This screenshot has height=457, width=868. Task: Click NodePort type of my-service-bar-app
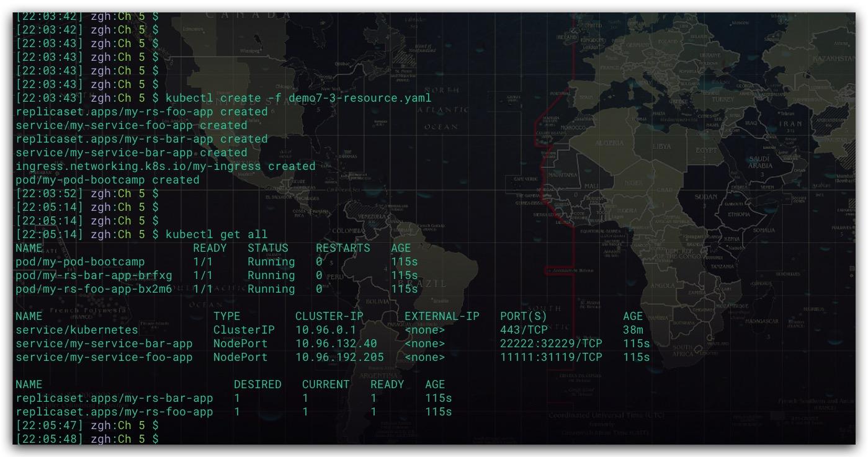point(241,344)
